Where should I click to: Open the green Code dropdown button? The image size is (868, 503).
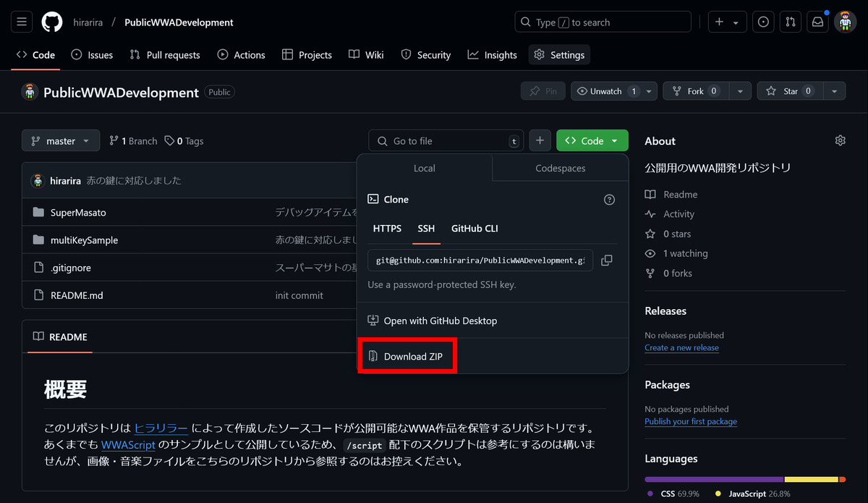click(x=592, y=140)
